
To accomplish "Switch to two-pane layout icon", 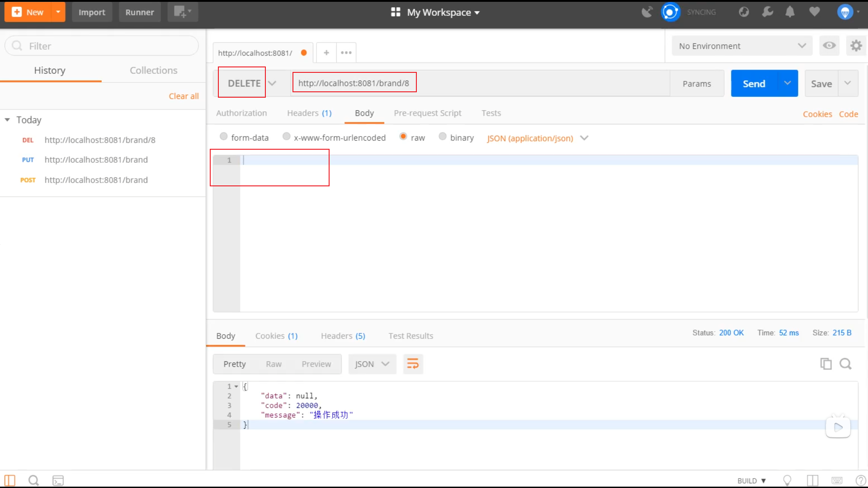I will (812, 480).
